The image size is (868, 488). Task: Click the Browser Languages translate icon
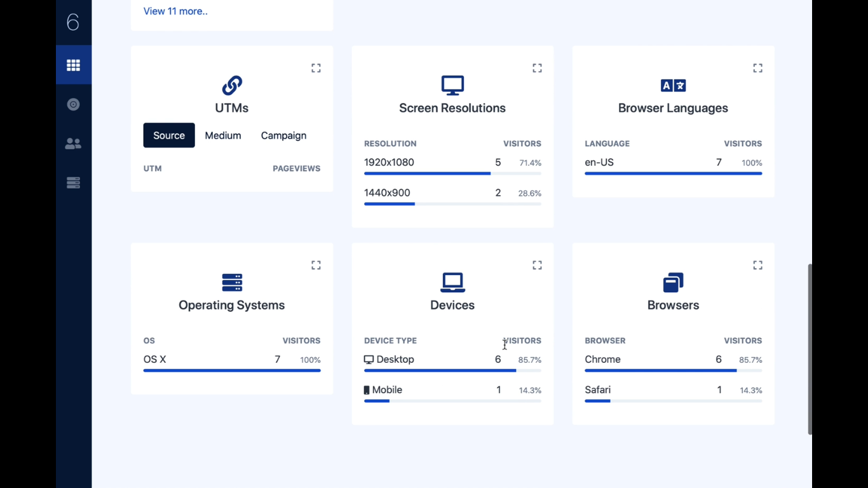click(673, 85)
